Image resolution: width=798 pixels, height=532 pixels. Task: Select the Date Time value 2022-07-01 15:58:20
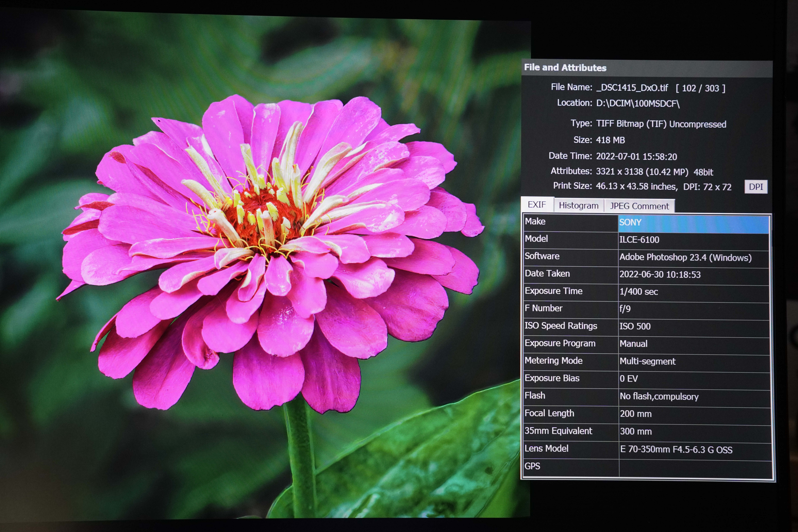(x=637, y=156)
